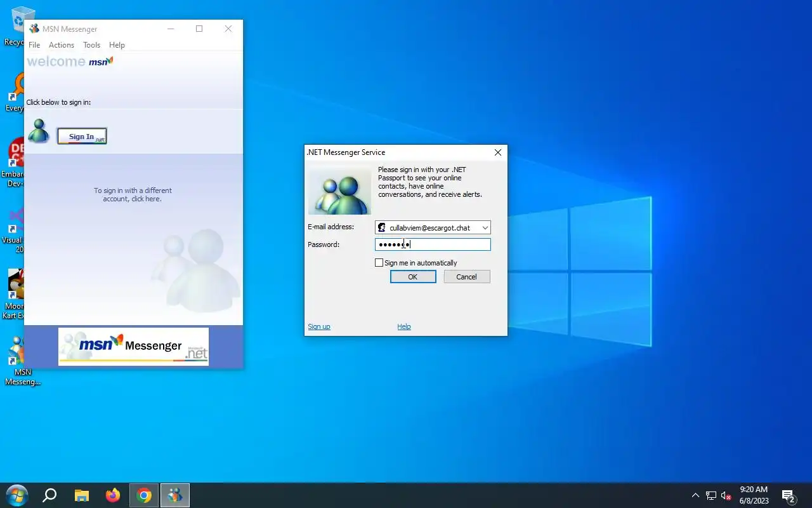Click the Password input field

pos(433,244)
